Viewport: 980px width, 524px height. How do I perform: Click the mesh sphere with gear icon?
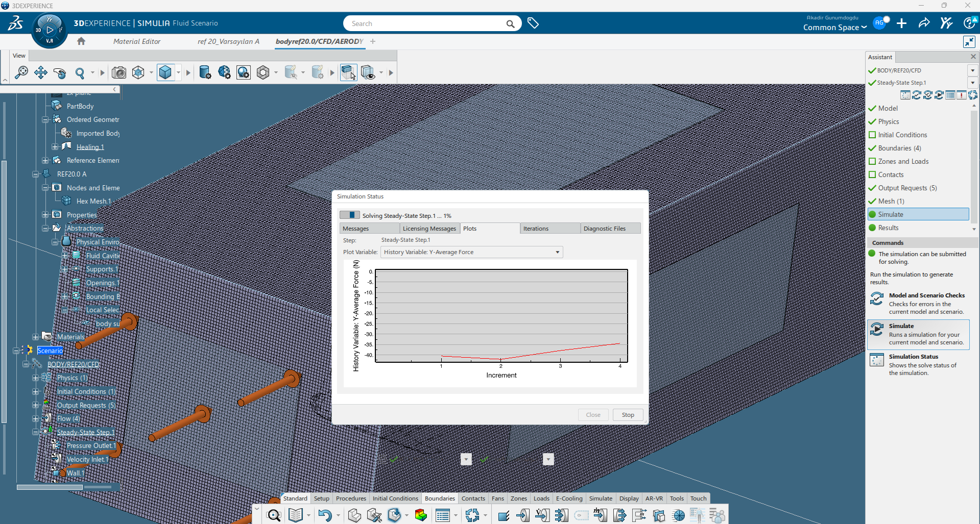coord(224,72)
